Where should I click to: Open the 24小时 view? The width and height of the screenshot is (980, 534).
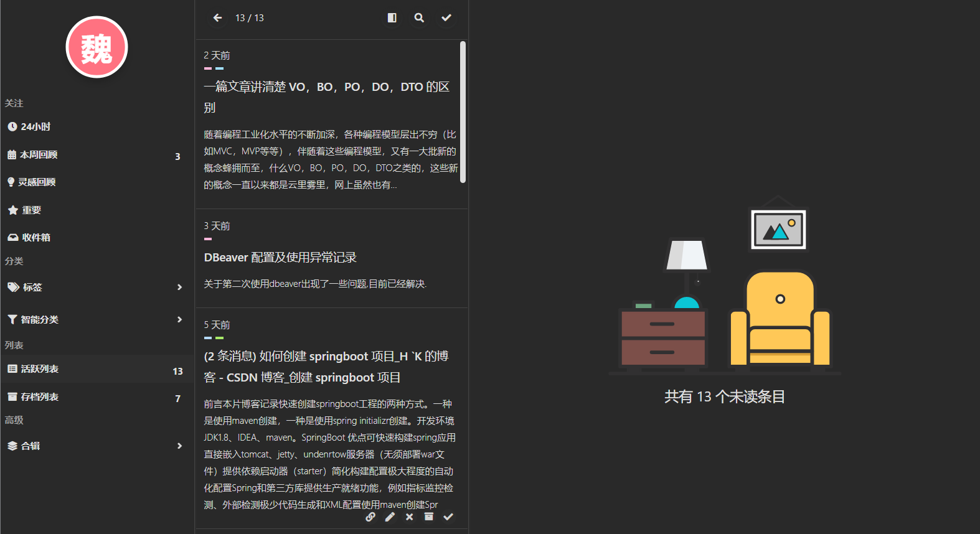(x=97, y=127)
